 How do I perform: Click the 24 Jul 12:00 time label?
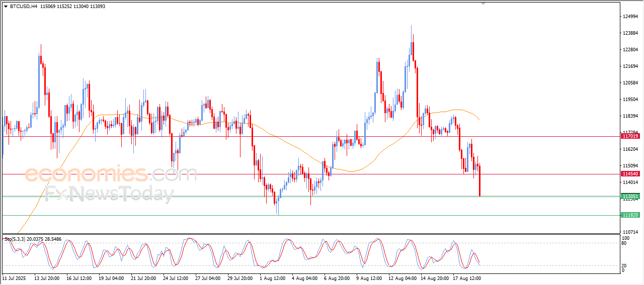pyautogui.click(x=176, y=278)
